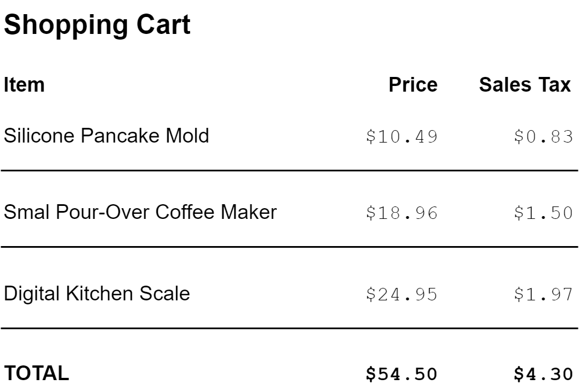579x392 pixels.
Task: Select the Silicone Pancake Mold item
Action: click(x=106, y=136)
